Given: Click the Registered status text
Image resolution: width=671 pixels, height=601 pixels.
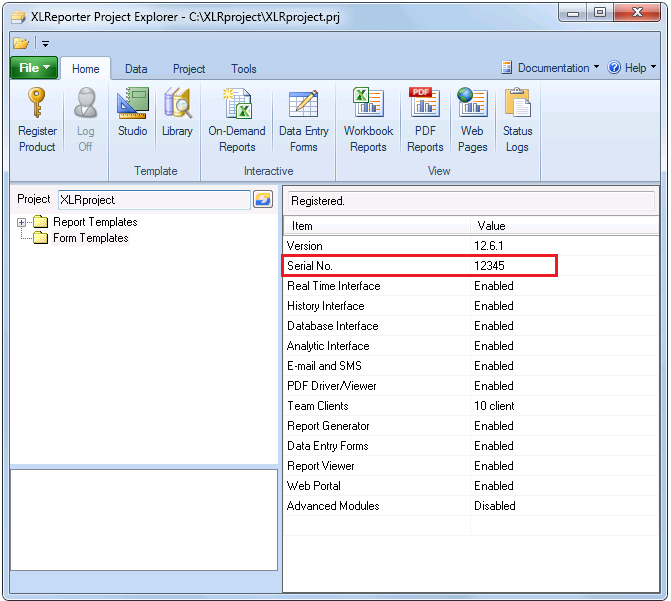Looking at the screenshot, I should point(318,201).
